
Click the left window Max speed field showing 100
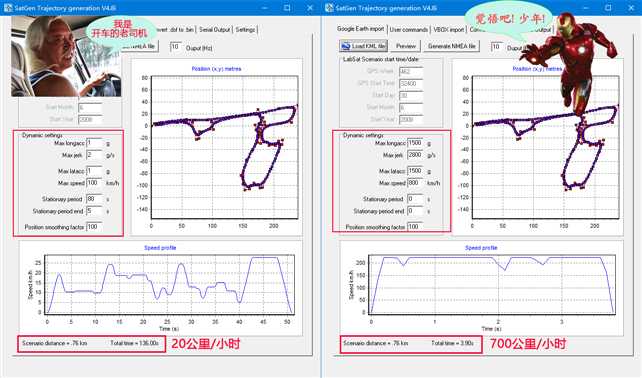pos(94,183)
